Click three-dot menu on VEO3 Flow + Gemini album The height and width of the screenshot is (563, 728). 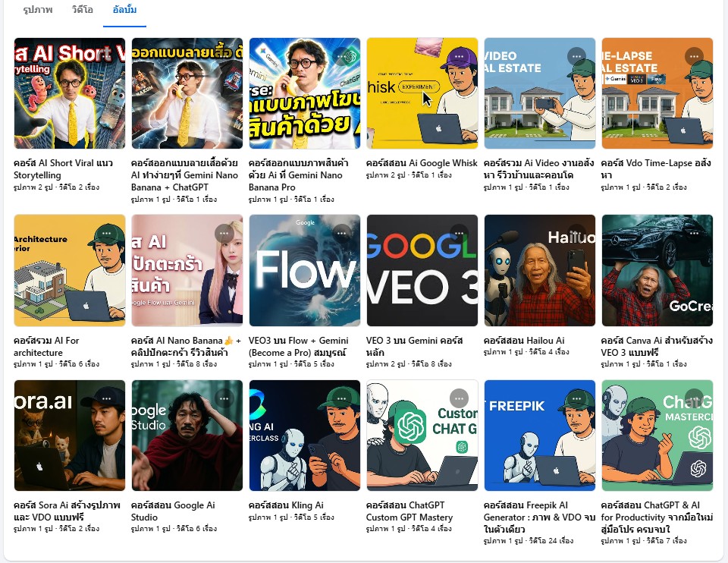pyautogui.click(x=342, y=233)
